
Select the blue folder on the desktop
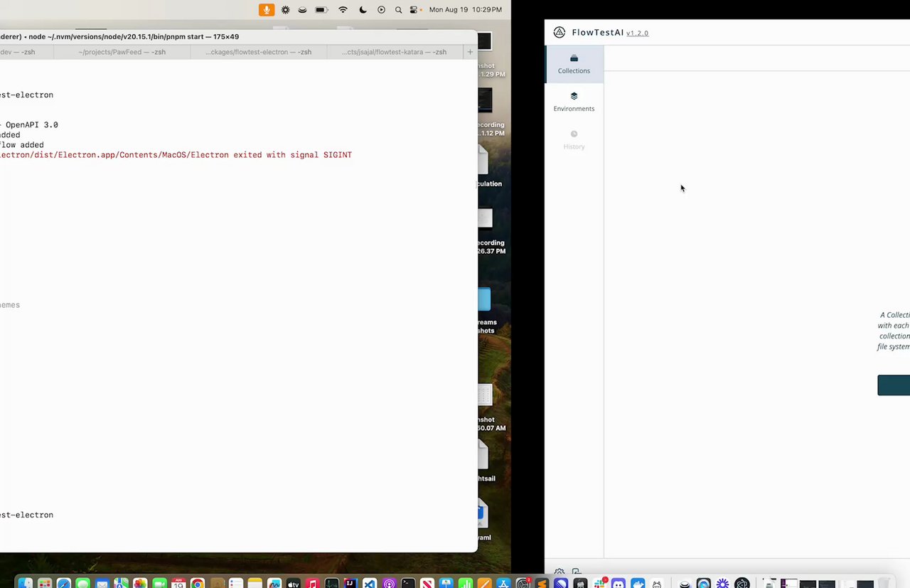click(485, 299)
